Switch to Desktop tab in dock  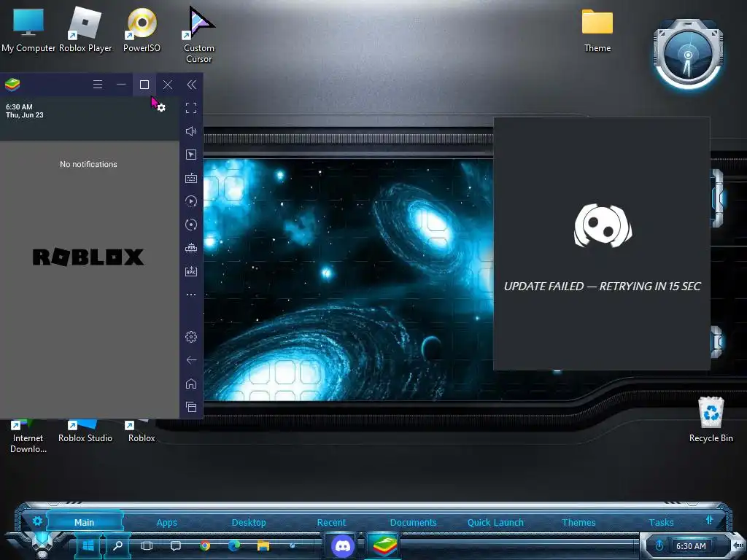249,522
